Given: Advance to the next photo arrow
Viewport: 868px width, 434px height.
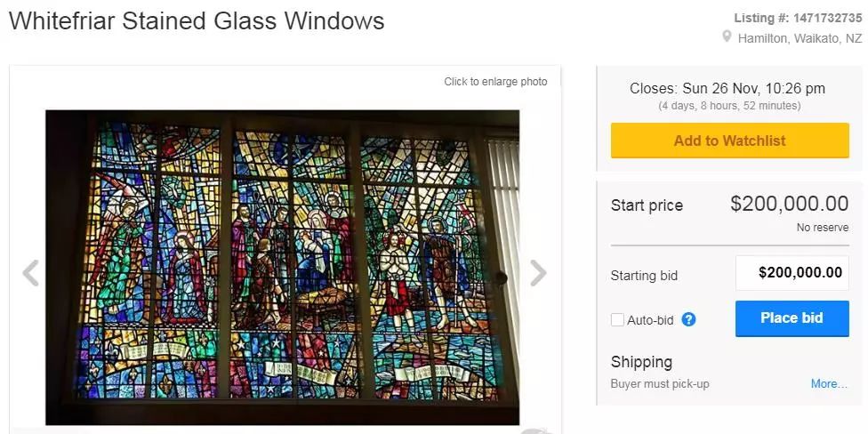Looking at the screenshot, I should click(538, 273).
